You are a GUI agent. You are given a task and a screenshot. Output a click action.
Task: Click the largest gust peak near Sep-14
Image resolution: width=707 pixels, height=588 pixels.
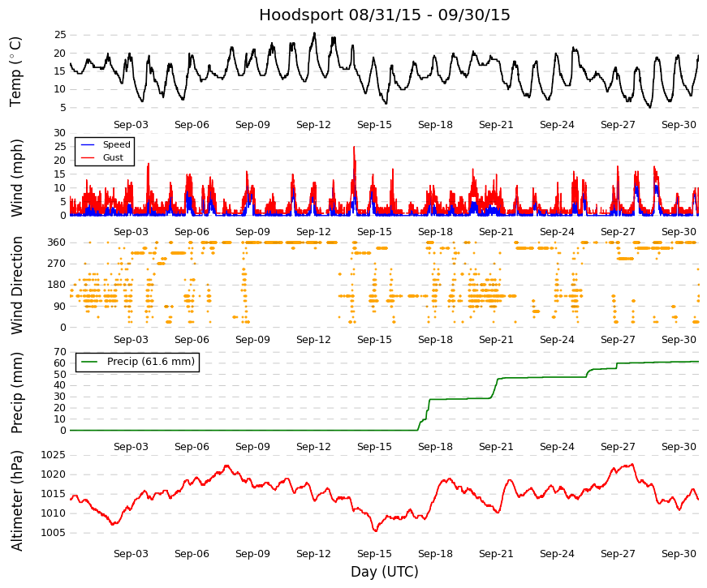tap(355, 148)
